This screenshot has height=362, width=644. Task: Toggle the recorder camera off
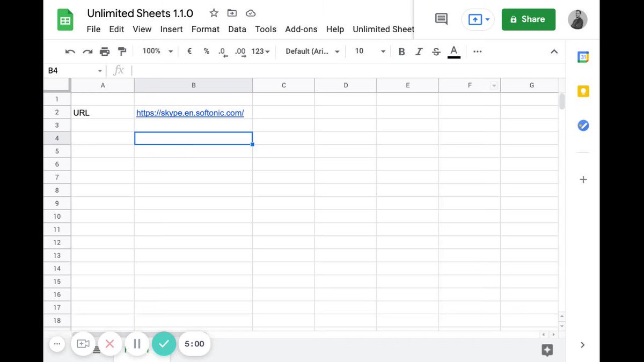[x=83, y=344]
